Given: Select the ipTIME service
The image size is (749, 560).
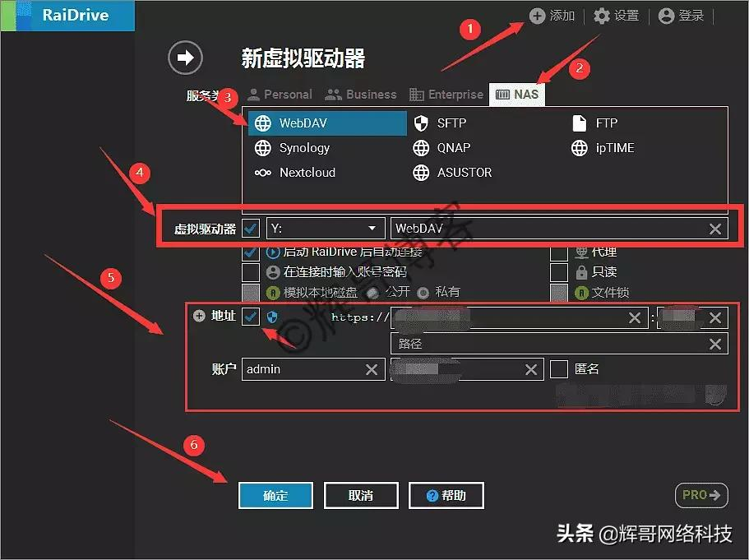Looking at the screenshot, I should [x=603, y=148].
